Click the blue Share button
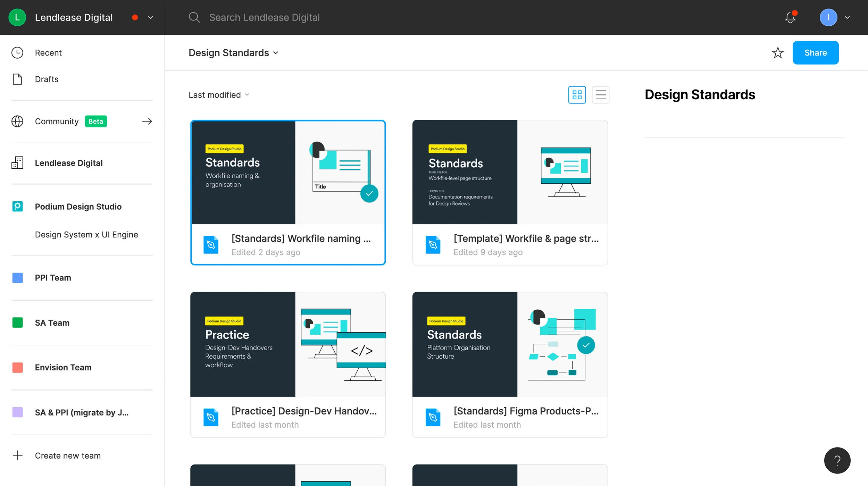The image size is (868, 486). pyautogui.click(x=816, y=53)
